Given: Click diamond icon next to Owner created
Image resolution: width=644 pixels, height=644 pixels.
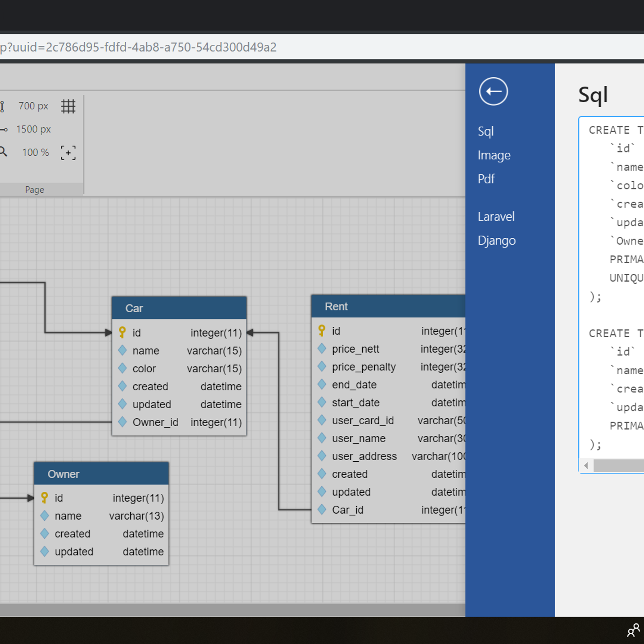Looking at the screenshot, I should point(45,533).
